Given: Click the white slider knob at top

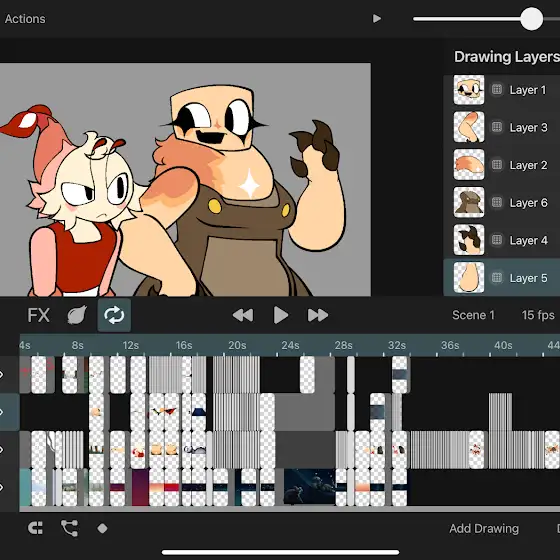Looking at the screenshot, I should pos(531,19).
